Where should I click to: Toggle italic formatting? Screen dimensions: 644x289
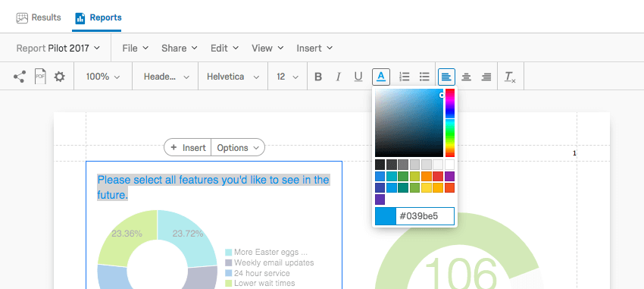pyautogui.click(x=338, y=77)
